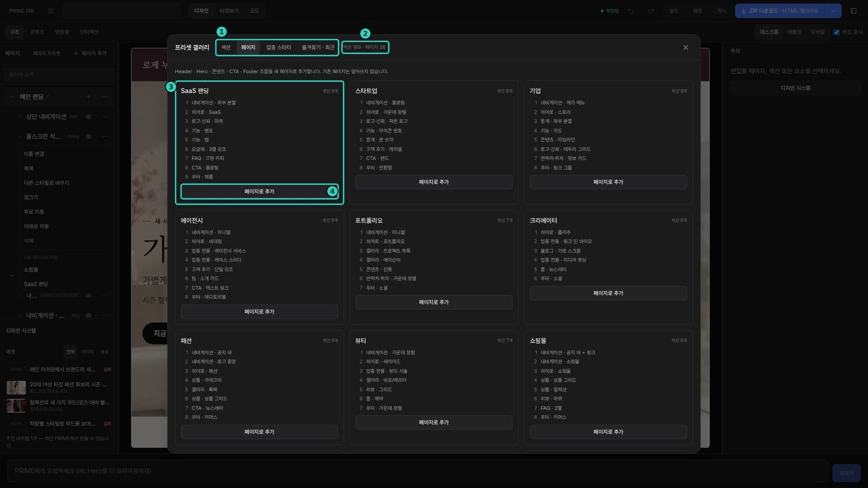
Task: Open the more options for 메인 랜딩
Action: pos(105,97)
